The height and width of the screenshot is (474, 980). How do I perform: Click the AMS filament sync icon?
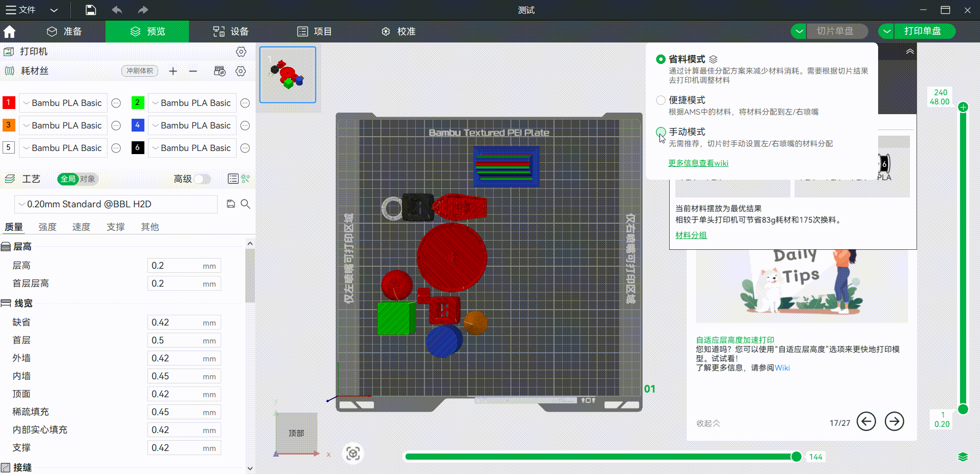pos(220,71)
